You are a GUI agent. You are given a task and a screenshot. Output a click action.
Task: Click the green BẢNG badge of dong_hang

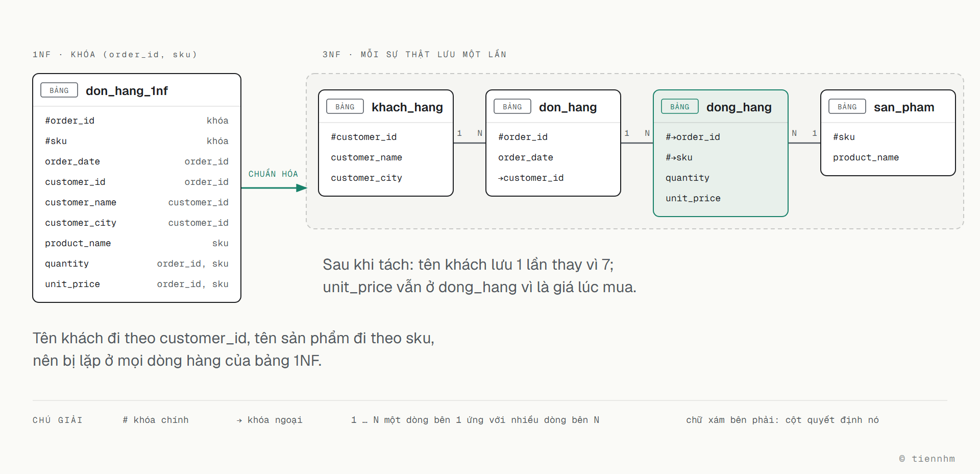[x=680, y=107]
